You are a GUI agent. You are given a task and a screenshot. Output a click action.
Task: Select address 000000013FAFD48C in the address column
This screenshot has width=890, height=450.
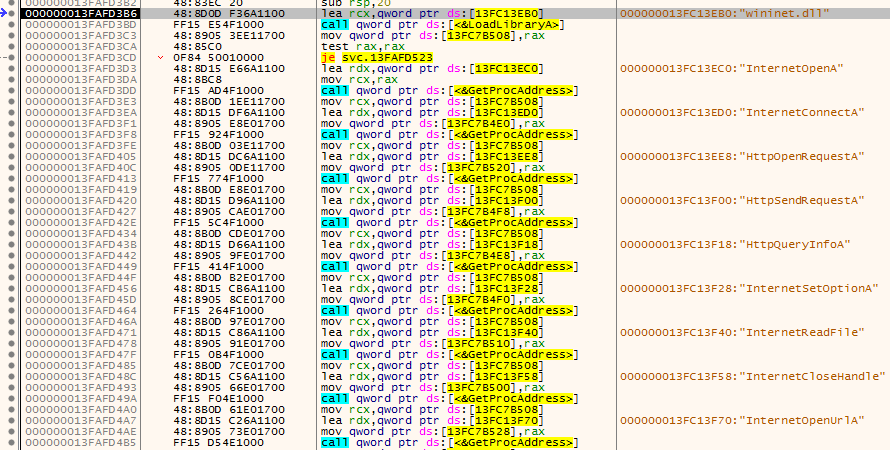[x=81, y=376]
